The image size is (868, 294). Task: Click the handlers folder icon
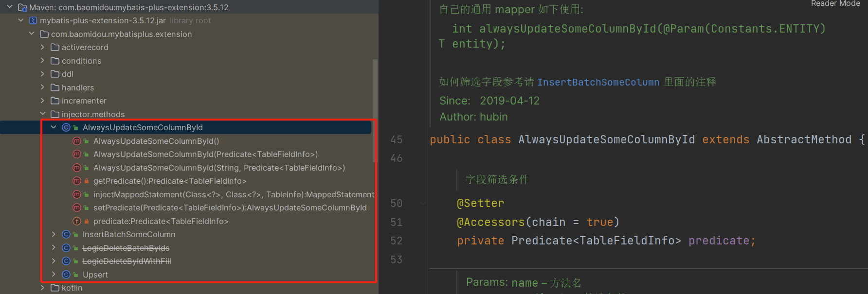click(x=55, y=87)
